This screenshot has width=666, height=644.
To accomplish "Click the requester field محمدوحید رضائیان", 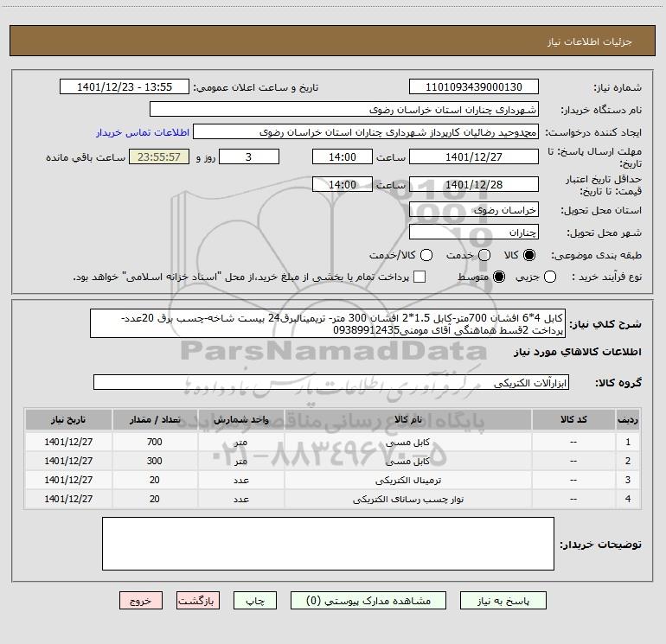I will click(366, 132).
